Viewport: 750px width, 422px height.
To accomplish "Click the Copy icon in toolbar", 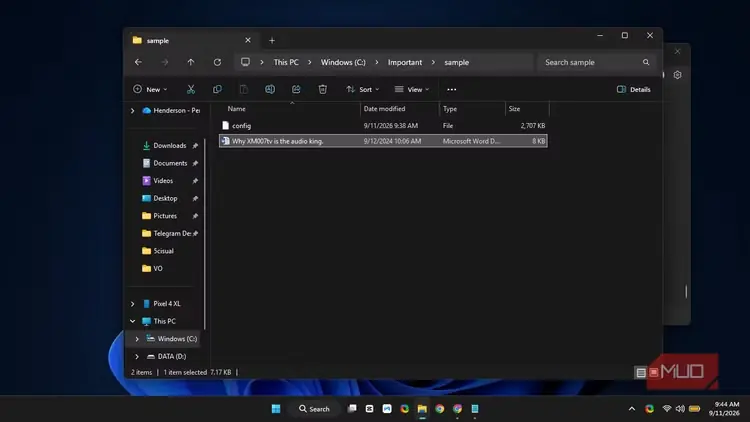I will 217,89.
